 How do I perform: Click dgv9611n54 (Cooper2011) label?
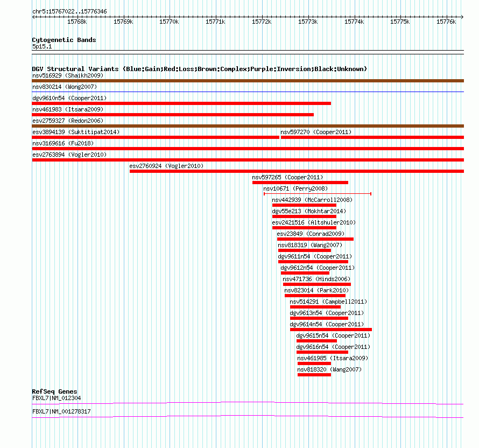point(315,256)
